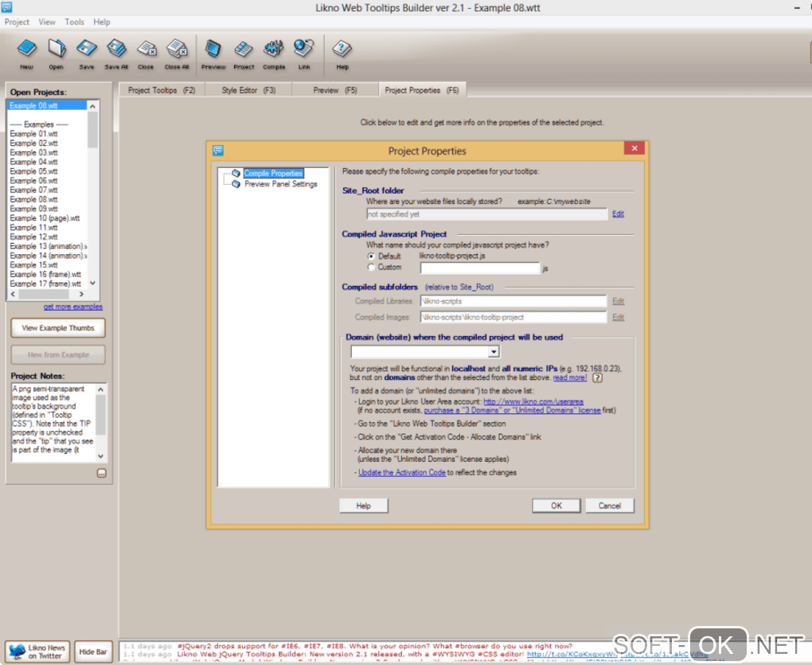The image size is (812, 665).
Task: Click the Likno News on Twitter button
Action: (37, 651)
